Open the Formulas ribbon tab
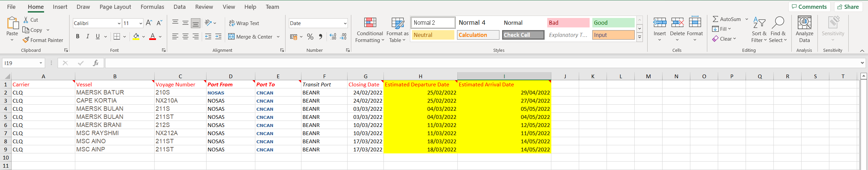868x170 pixels. [152, 7]
